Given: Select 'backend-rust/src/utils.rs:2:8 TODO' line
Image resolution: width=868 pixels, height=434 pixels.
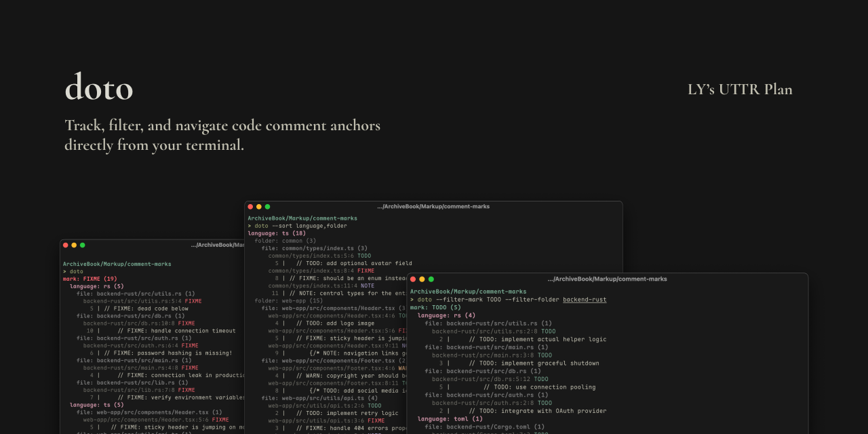Looking at the screenshot, I should (492, 332).
